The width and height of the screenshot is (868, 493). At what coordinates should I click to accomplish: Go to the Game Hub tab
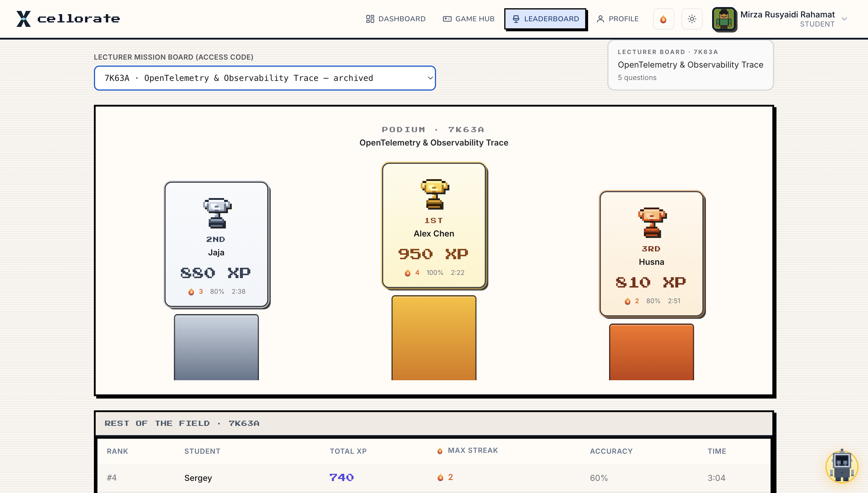coord(469,19)
